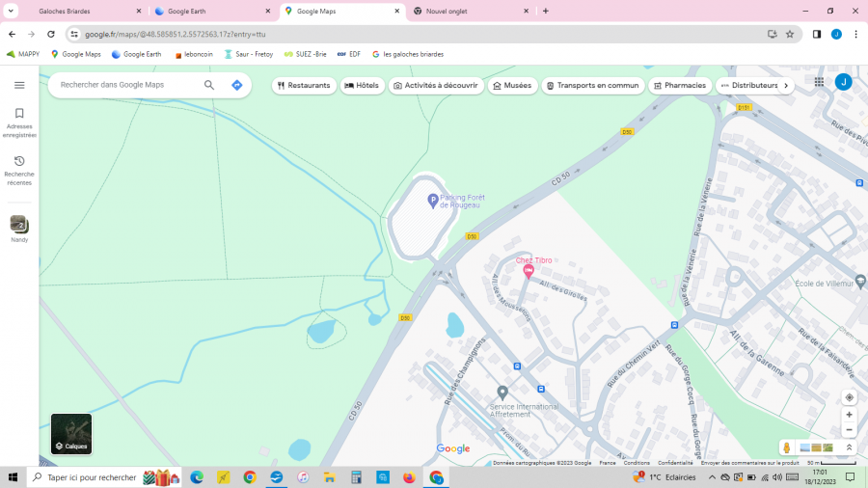
Task: Open the Google Maps hamburger menu
Action: click(x=19, y=85)
